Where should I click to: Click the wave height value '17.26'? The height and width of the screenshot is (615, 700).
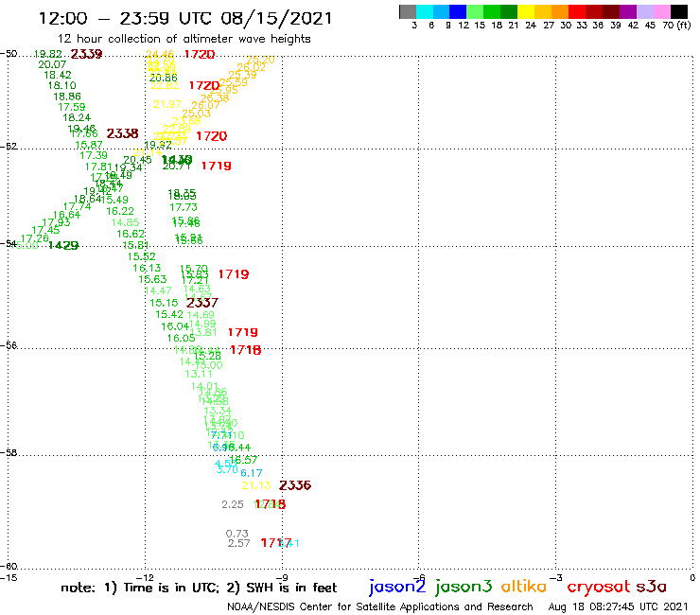pyautogui.click(x=35, y=239)
